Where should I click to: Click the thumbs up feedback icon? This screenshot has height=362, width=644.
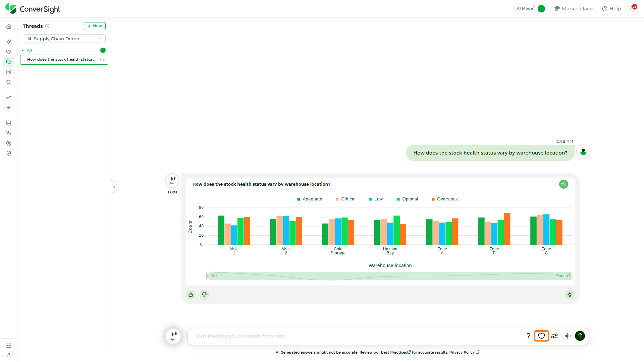click(x=191, y=295)
